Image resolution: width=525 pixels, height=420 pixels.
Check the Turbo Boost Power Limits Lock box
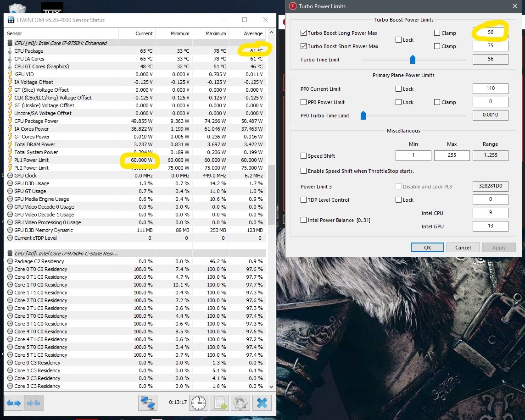[x=398, y=39]
